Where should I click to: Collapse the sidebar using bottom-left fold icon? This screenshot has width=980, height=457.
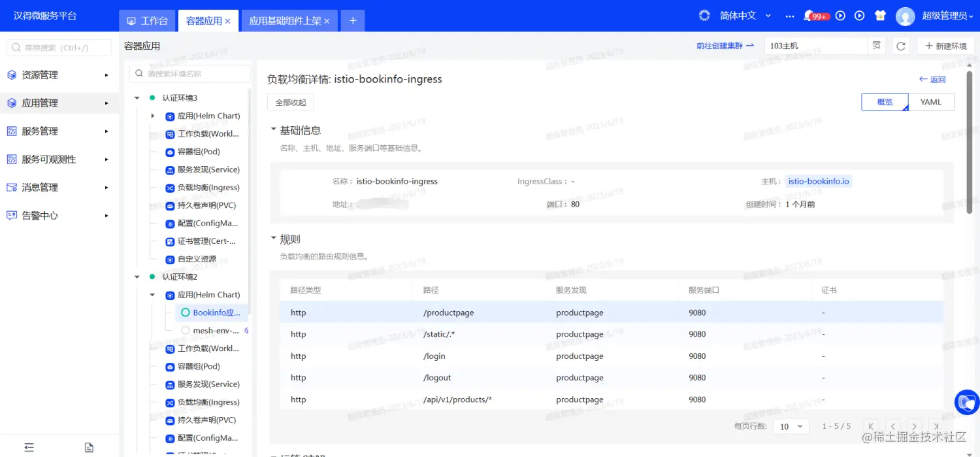[x=29, y=447]
